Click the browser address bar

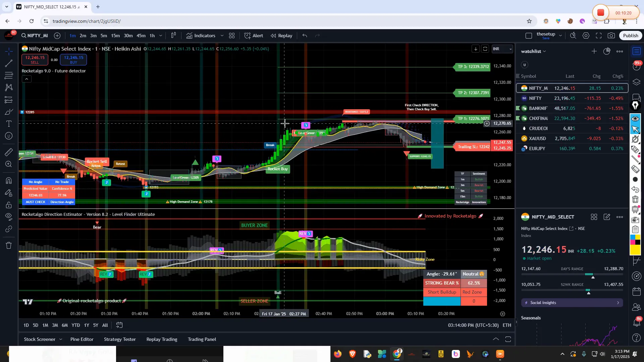tap(134, 21)
